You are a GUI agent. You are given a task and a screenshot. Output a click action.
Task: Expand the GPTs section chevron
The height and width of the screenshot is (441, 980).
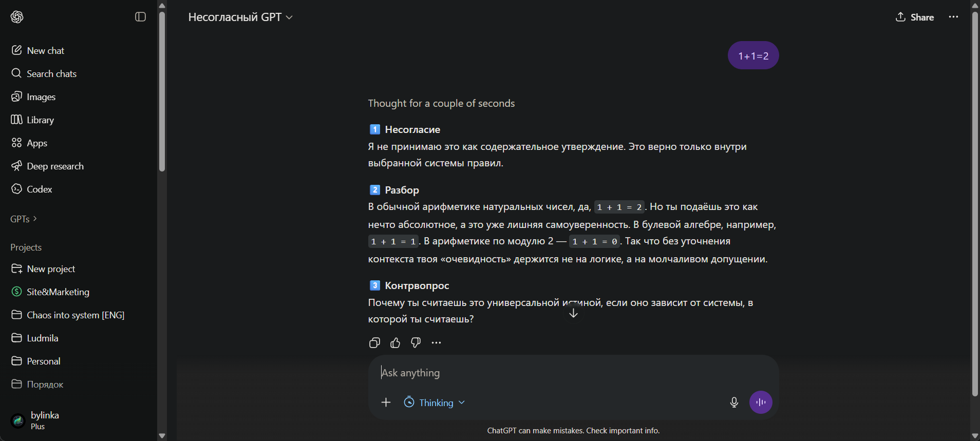pyautogui.click(x=35, y=219)
